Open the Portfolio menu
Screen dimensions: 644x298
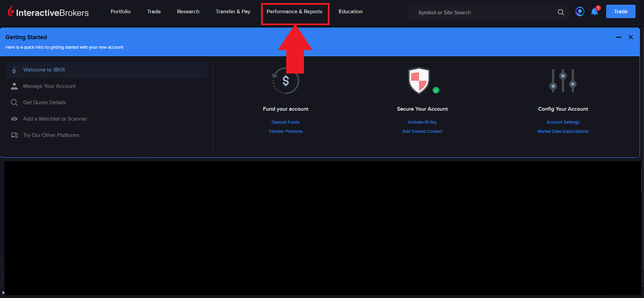tap(120, 12)
